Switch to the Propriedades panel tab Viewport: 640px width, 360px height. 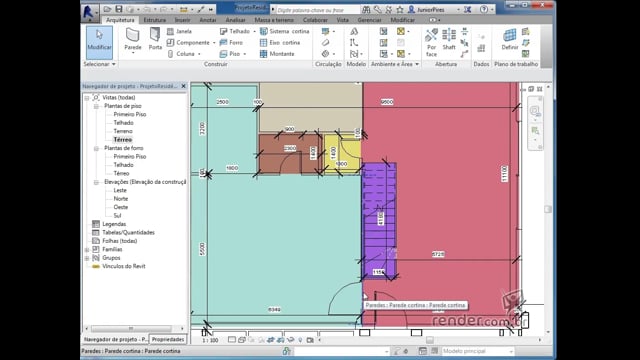[x=168, y=339]
